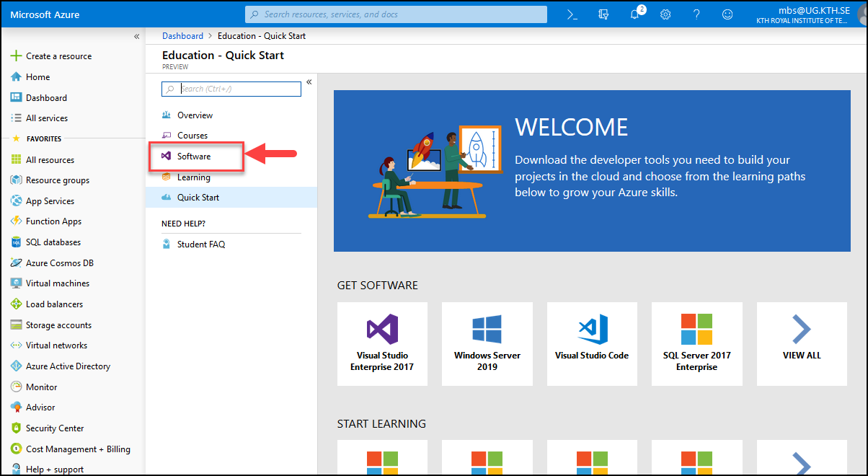The height and width of the screenshot is (476, 868).
Task: Click the notifications bell icon
Action: click(635, 14)
